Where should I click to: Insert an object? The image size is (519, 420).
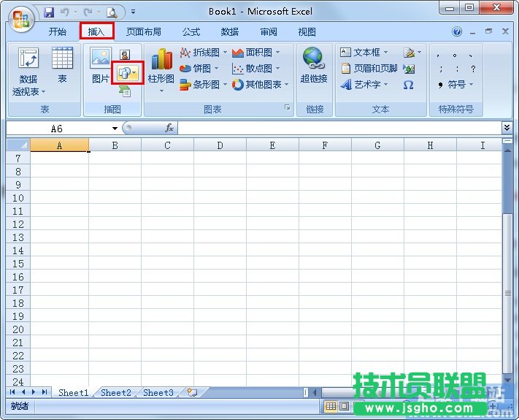click(409, 69)
